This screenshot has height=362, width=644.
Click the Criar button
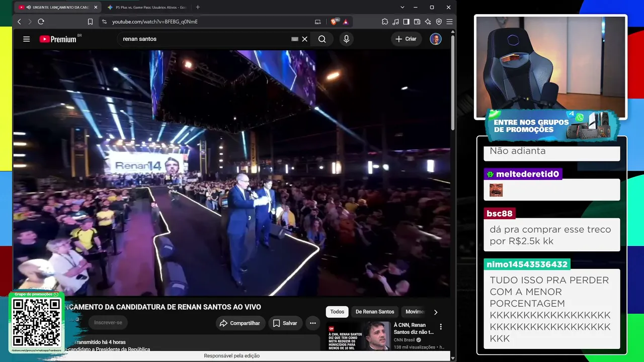point(406,39)
